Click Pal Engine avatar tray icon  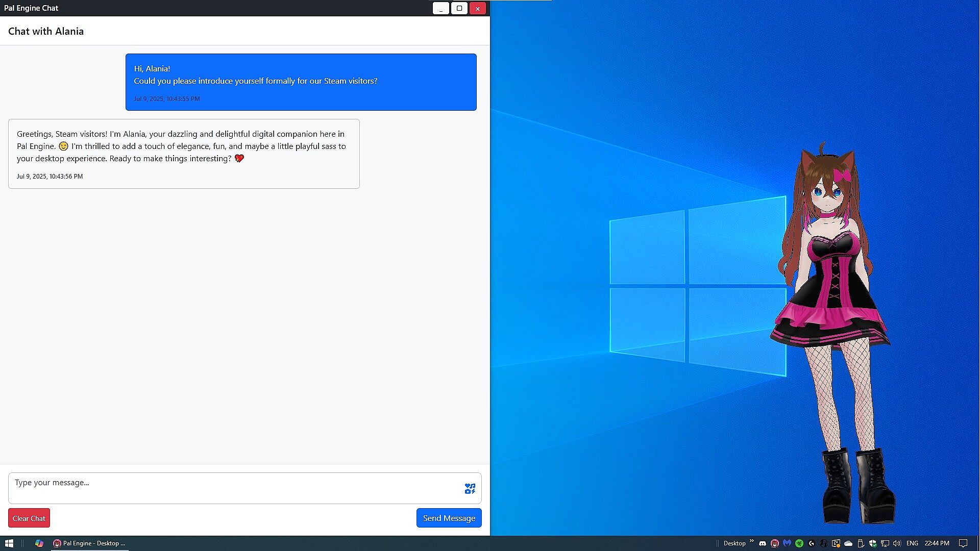[775, 543]
